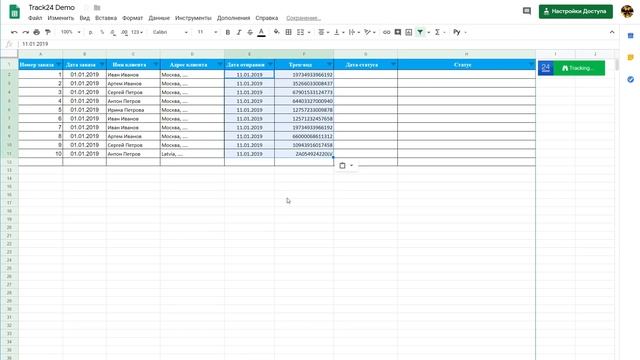640x360 pixels.
Task: Collapse the menus with the up chevron
Action: 612,32
